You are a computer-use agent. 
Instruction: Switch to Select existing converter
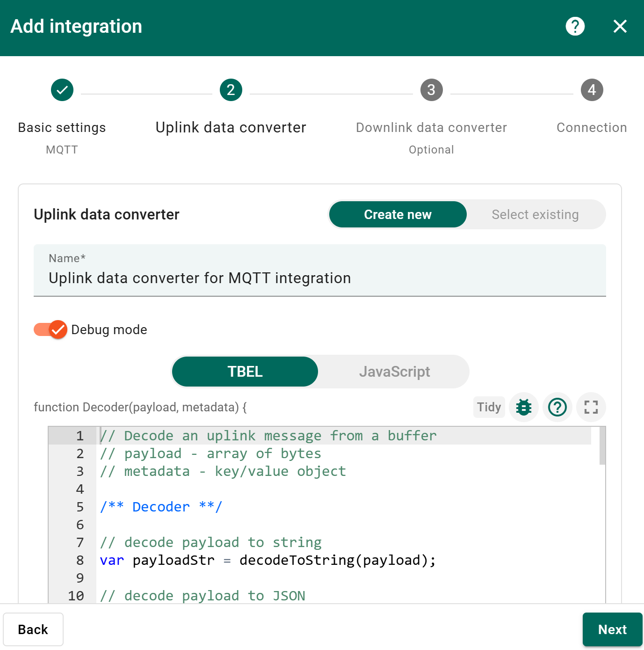(x=535, y=214)
